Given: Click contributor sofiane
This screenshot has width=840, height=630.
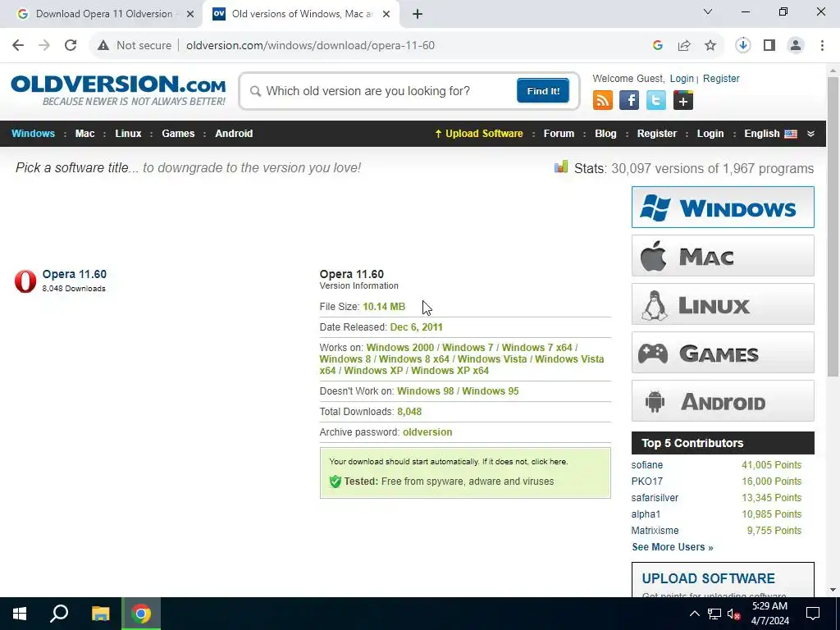Looking at the screenshot, I should coord(646,465).
